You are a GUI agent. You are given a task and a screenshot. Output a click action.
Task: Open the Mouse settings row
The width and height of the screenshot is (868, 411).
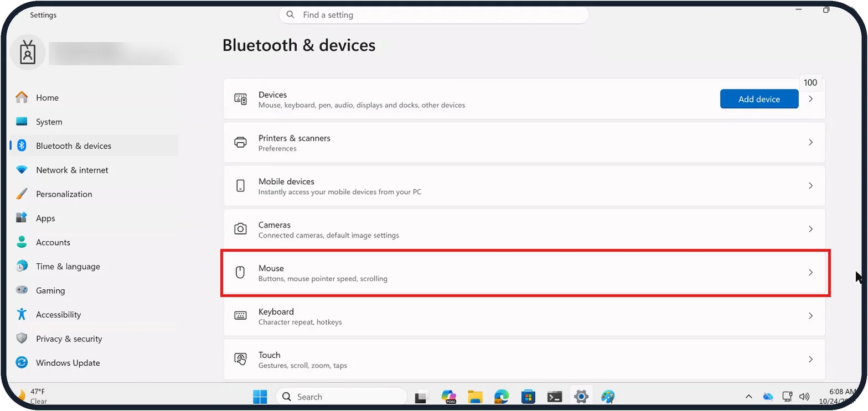(524, 273)
